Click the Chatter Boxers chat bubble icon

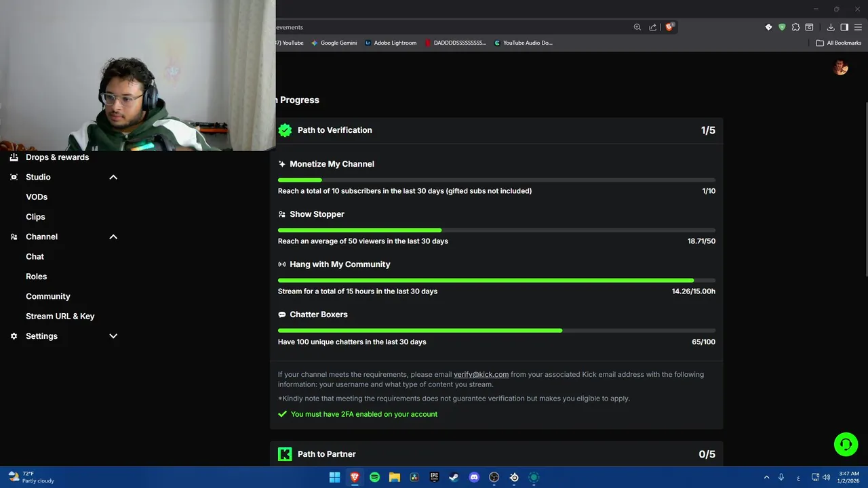[282, 314]
